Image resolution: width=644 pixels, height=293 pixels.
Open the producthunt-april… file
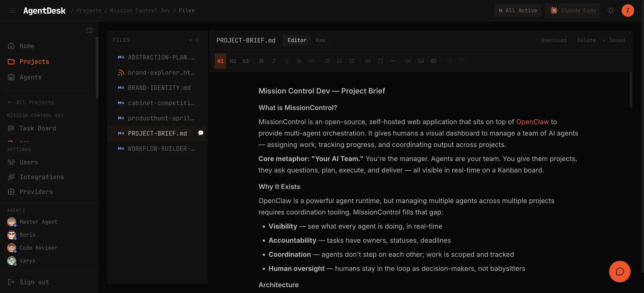(x=157, y=118)
